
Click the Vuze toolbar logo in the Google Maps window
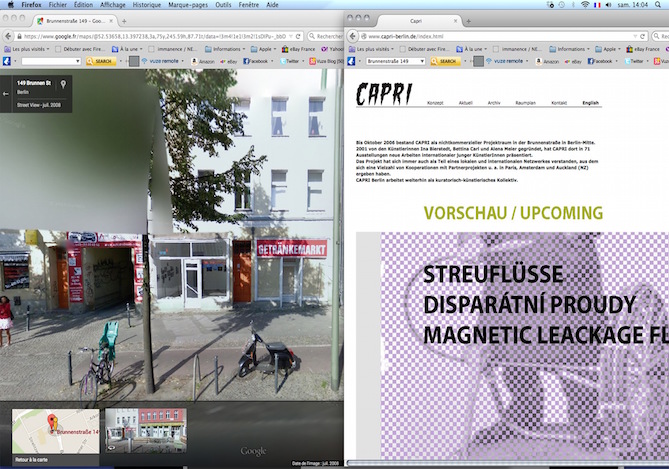(7, 61)
